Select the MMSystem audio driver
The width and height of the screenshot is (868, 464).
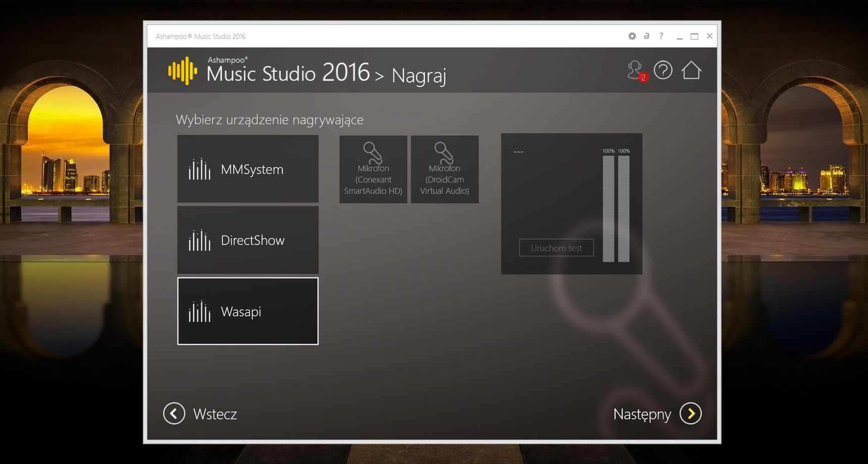pos(248,169)
